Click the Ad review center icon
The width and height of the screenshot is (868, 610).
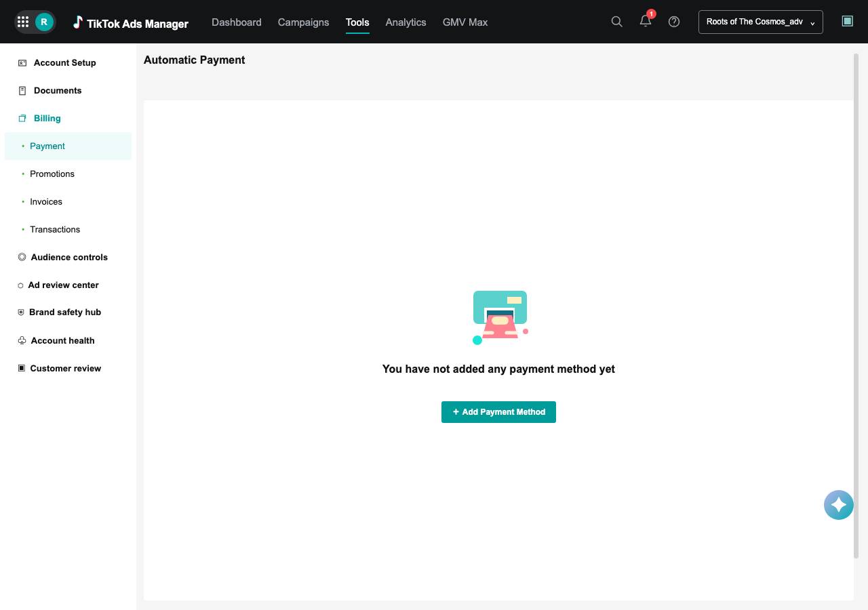coord(20,285)
